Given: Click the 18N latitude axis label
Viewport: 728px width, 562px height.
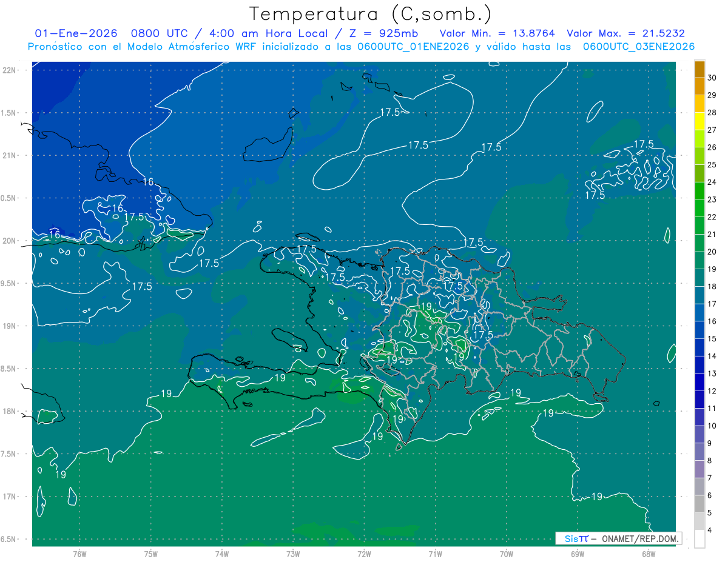Looking at the screenshot, I should coord(9,412).
